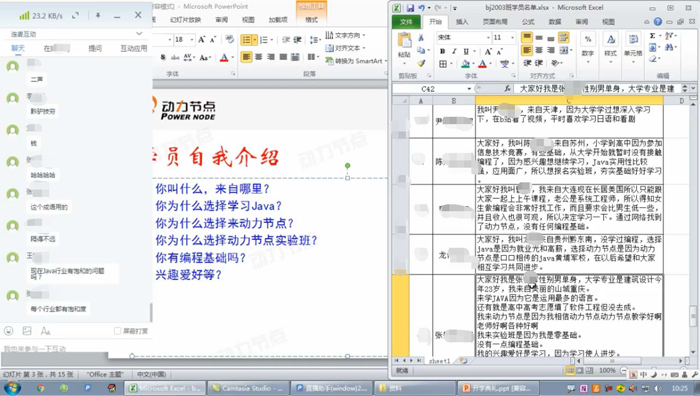Click the Italic button in Excel ribbon
The height and width of the screenshot is (396, 700).
(x=454, y=51)
